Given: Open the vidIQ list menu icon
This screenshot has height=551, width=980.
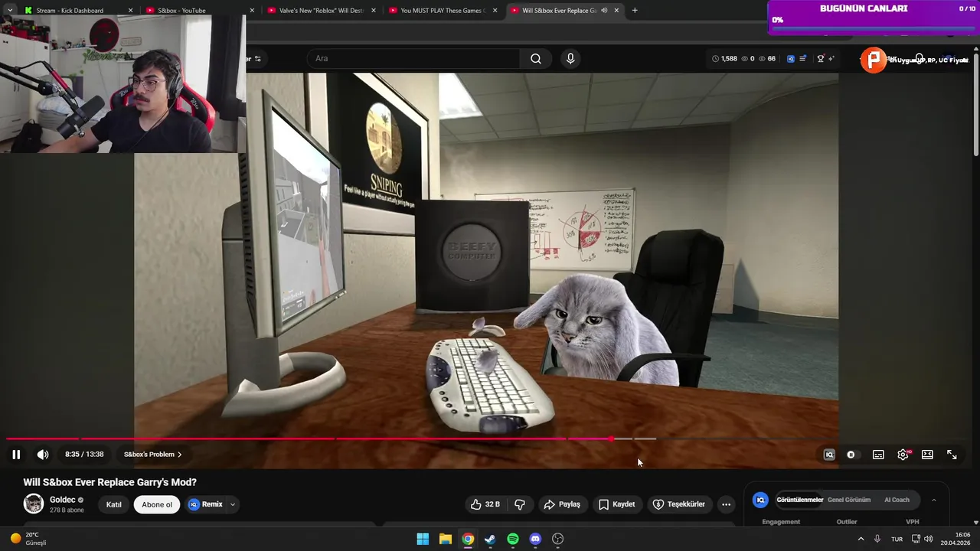Looking at the screenshot, I should click(802, 59).
